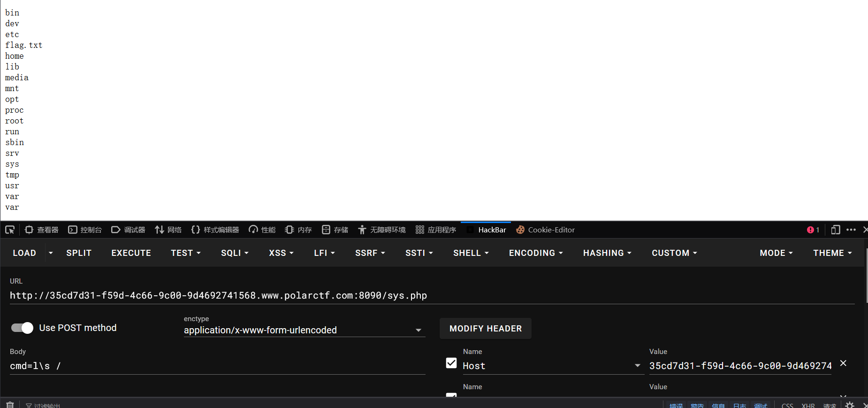
Task: Toggle responsive design mode icon
Action: click(x=836, y=230)
